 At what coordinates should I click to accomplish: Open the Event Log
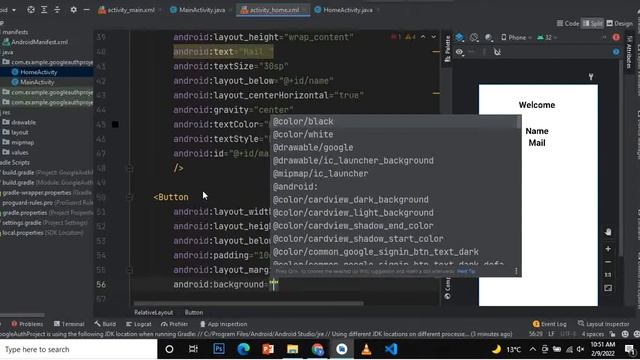tap(549, 324)
